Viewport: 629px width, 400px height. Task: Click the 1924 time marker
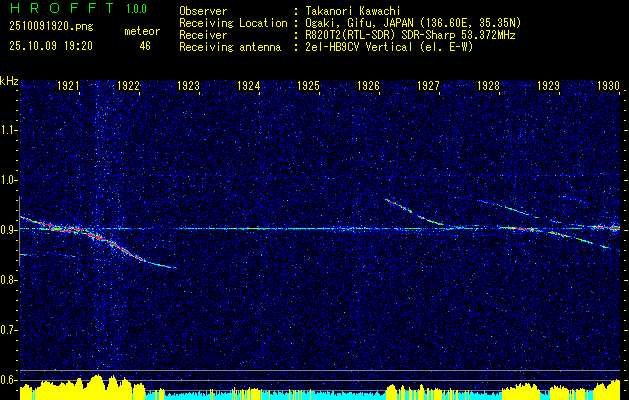point(249,85)
